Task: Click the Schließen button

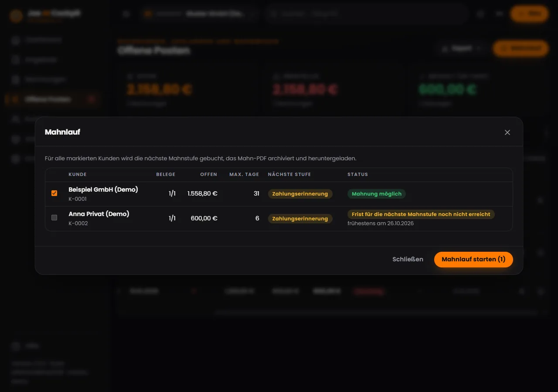Action: click(408, 259)
